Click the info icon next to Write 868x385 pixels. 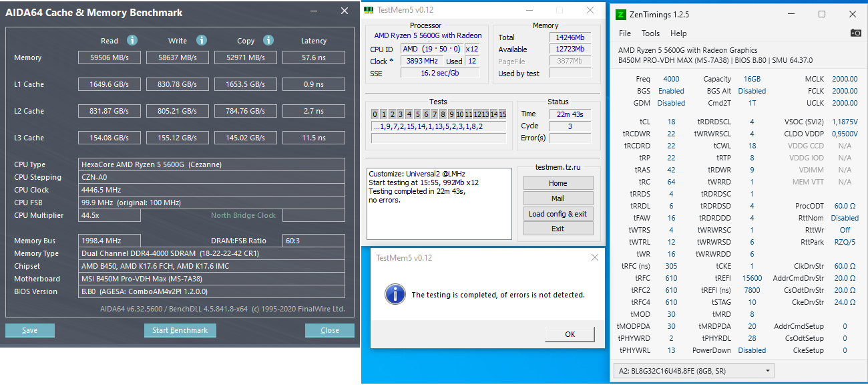[x=202, y=40]
